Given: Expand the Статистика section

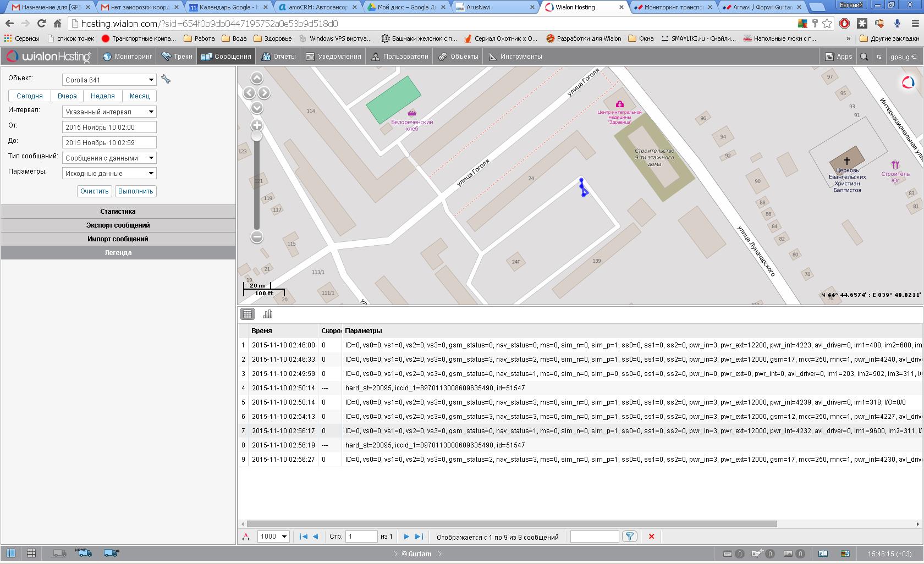Looking at the screenshot, I should click(x=118, y=212).
